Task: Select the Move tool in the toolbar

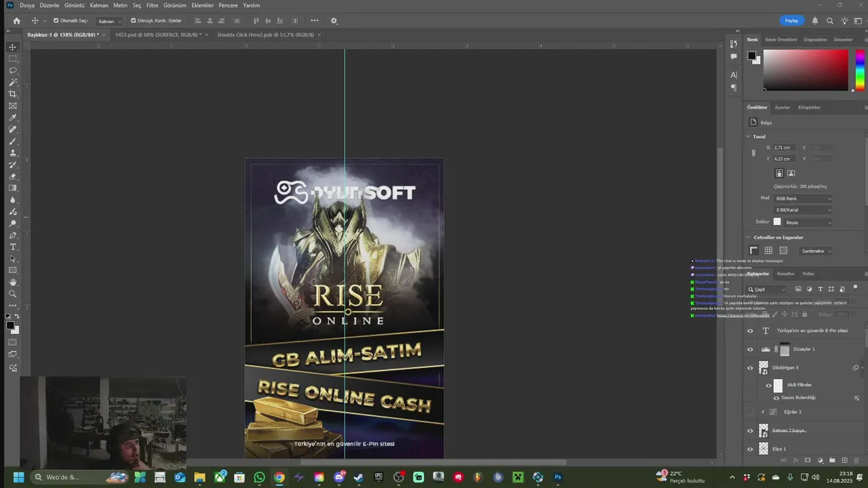Action: (13, 47)
